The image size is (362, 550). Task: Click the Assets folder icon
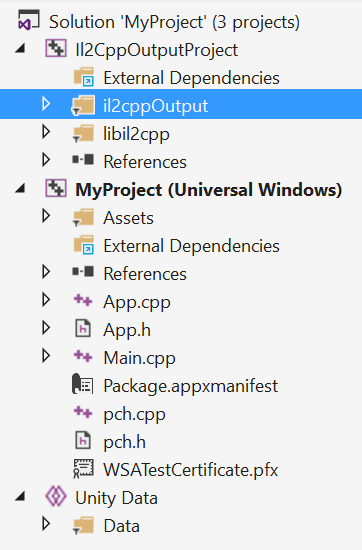83,217
